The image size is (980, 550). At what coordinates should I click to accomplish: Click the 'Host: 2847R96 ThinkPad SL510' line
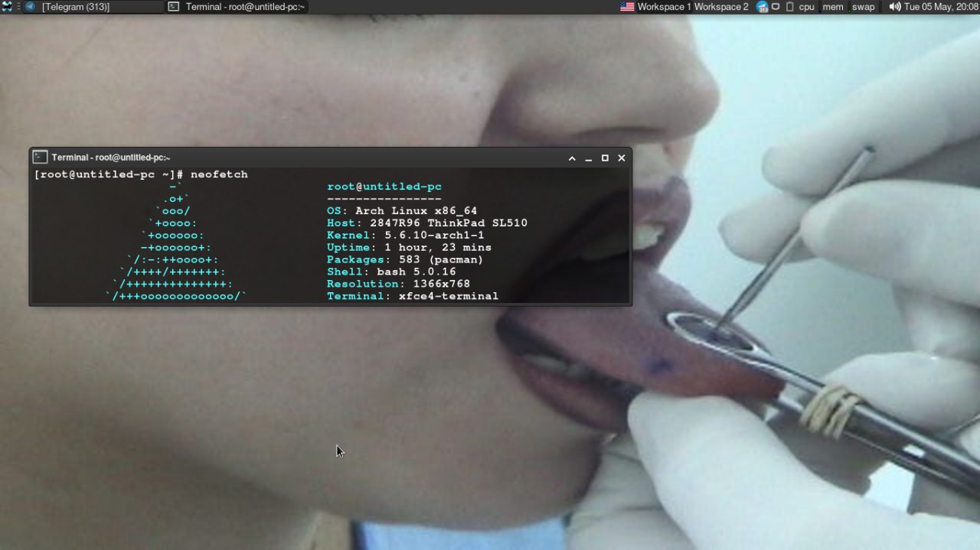427,223
